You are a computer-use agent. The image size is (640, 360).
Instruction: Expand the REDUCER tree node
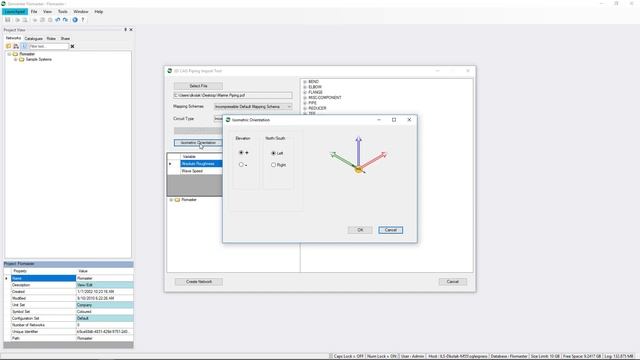(x=305, y=108)
